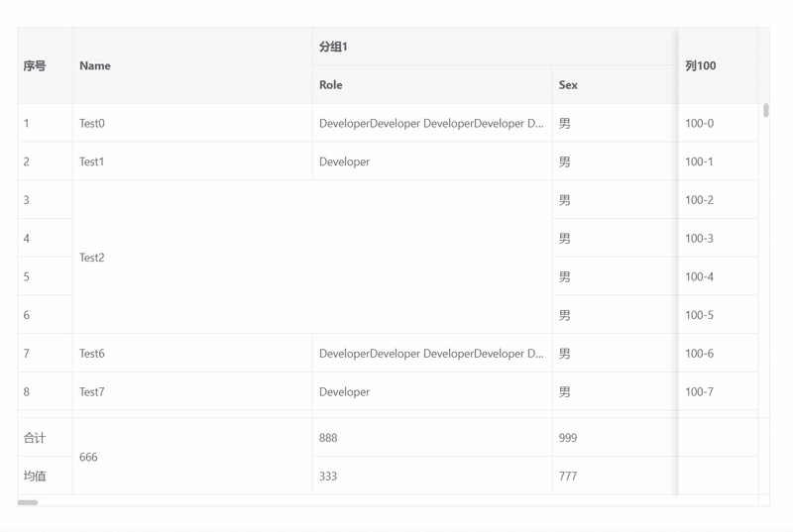Click the 333 footer cell

click(x=432, y=476)
